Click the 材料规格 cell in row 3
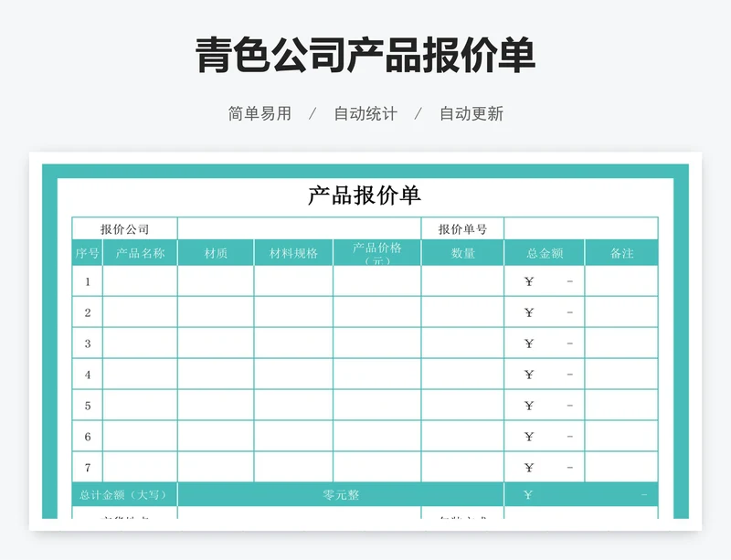 point(293,343)
